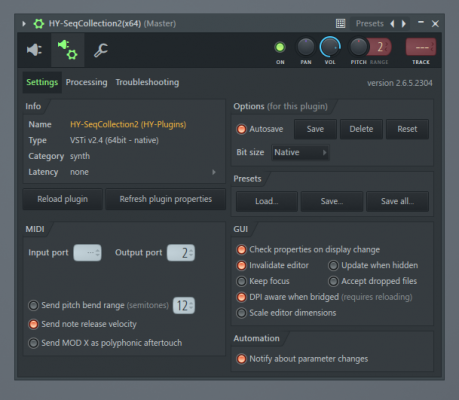The image size is (459, 400).
Task: Open the Presets dropdown in title bar
Action: tap(369, 24)
